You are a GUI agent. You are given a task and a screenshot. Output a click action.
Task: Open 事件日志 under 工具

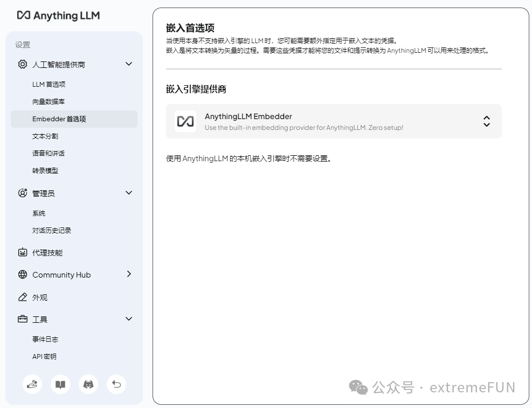click(45, 339)
